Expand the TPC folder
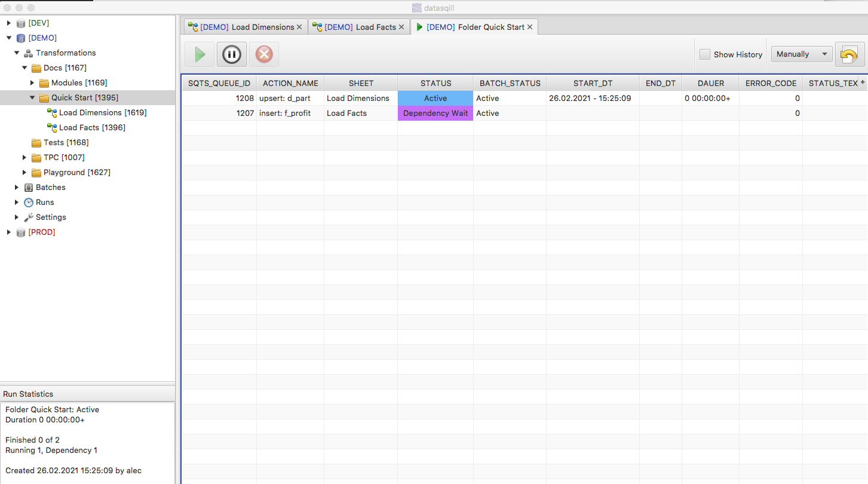The height and width of the screenshot is (484, 868). click(24, 158)
